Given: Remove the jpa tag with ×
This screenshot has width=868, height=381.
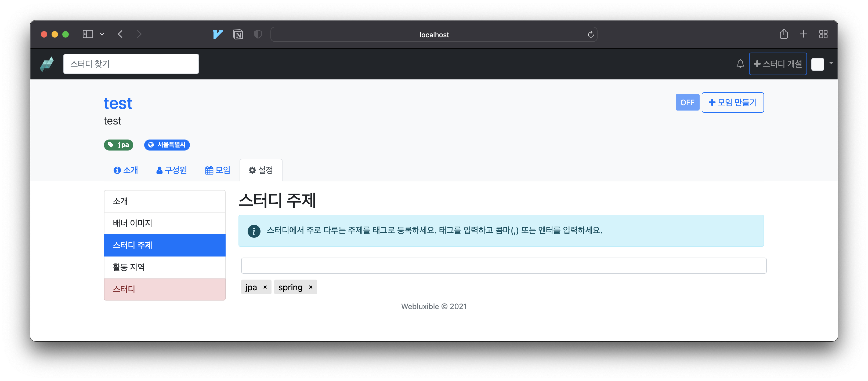Looking at the screenshot, I should (x=265, y=287).
